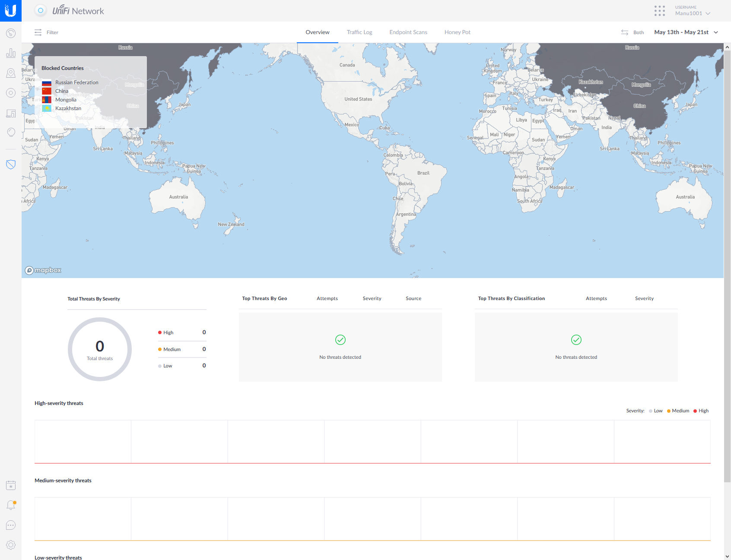Open the Alerts bell icon

(11, 505)
